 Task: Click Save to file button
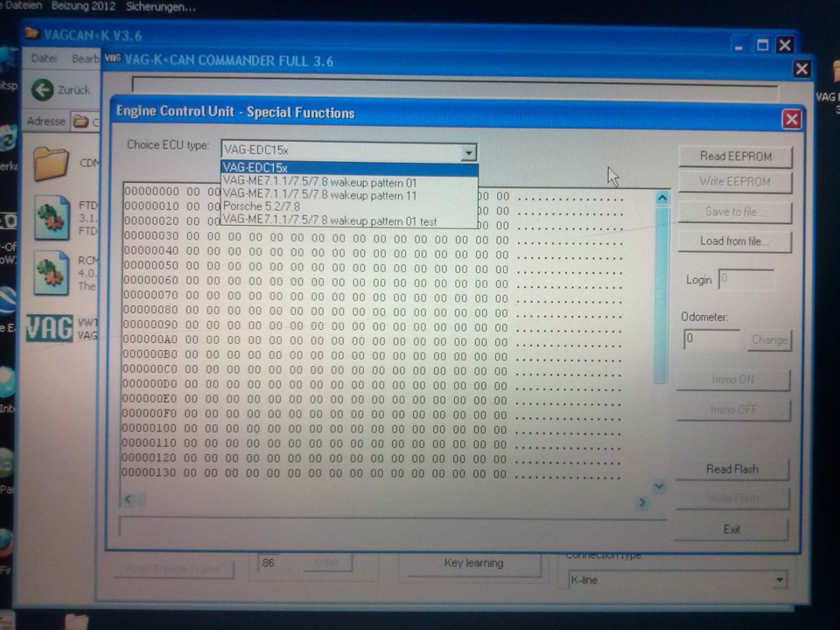click(x=734, y=212)
